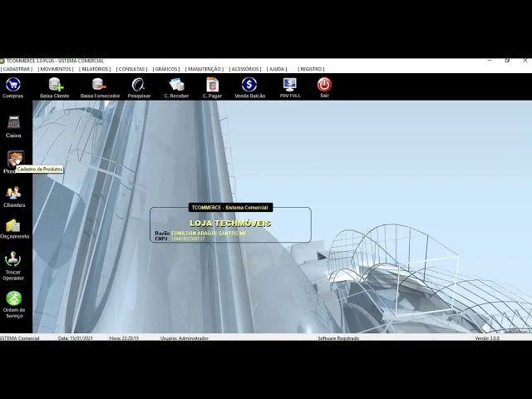Open the Caixa cash register icon

point(13,122)
